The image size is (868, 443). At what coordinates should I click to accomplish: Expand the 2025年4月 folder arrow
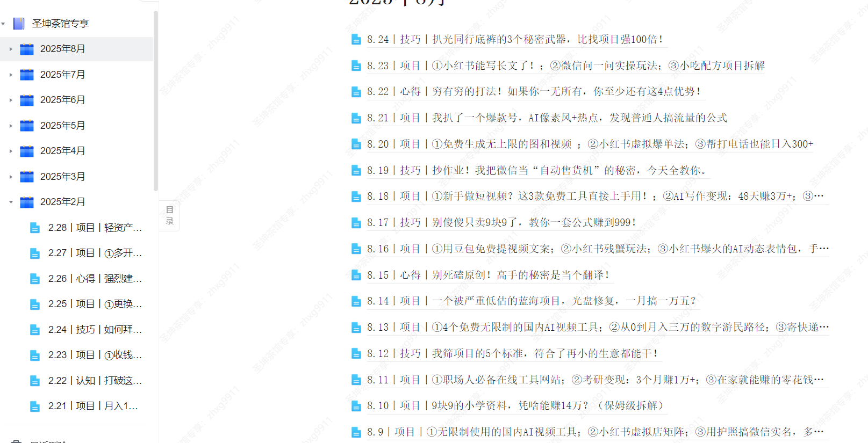pos(11,151)
